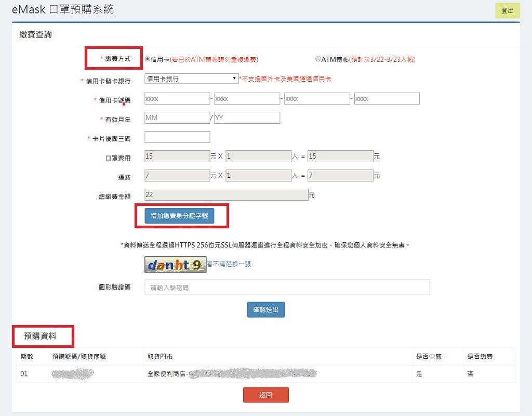Image resolution: width=532 pixels, height=416 pixels.
Task: Click the HTTPS 256位元SSL security notice
Action: click(264, 245)
